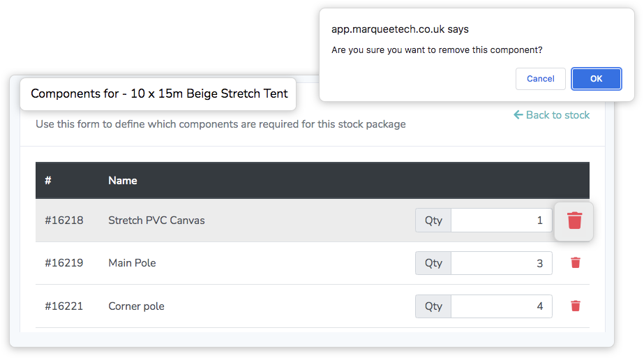644x358 pixels.
Task: Click the Corner pole component name
Action: pos(136,306)
